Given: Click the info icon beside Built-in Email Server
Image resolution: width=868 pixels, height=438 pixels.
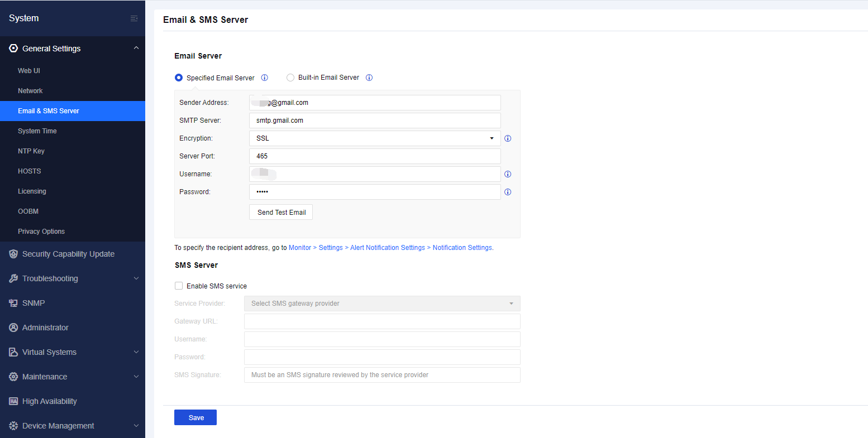Looking at the screenshot, I should 369,78.
